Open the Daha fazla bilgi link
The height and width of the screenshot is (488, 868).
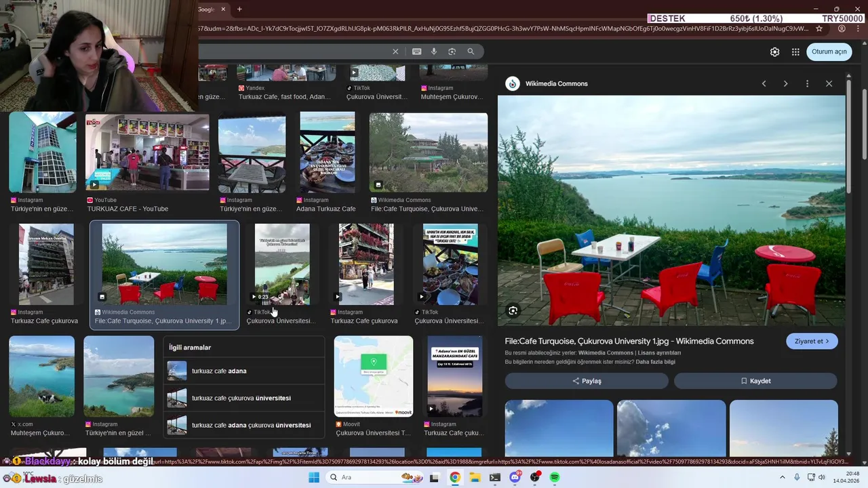click(x=655, y=362)
